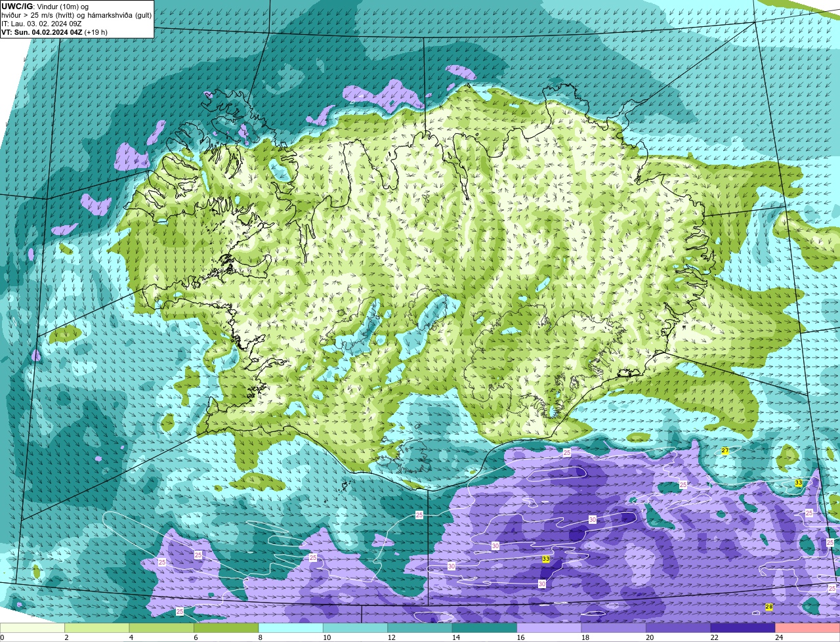Viewport: 840px width, 642px height.
Task: Click the yellow "28" gust maximum label
Action: tap(769, 607)
